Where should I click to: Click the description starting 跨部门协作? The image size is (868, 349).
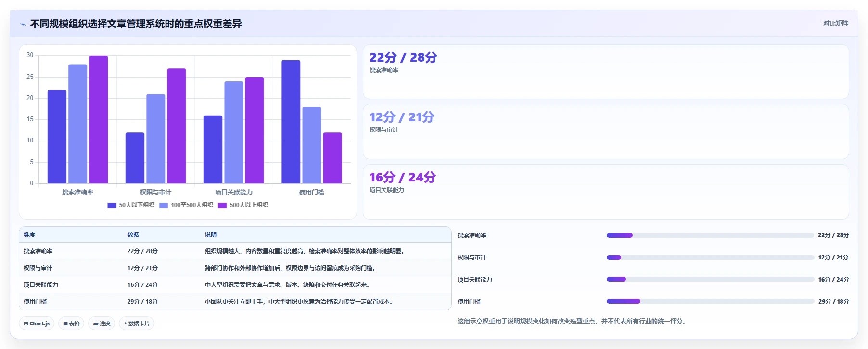click(291, 268)
